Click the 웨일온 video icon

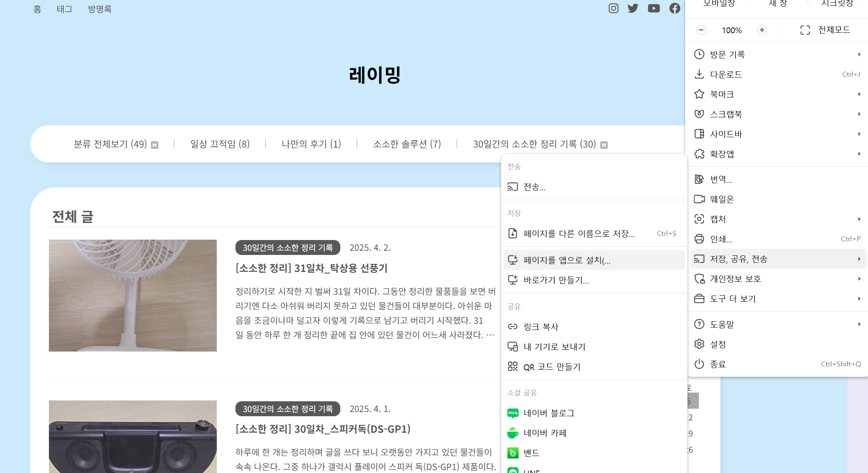coord(699,199)
